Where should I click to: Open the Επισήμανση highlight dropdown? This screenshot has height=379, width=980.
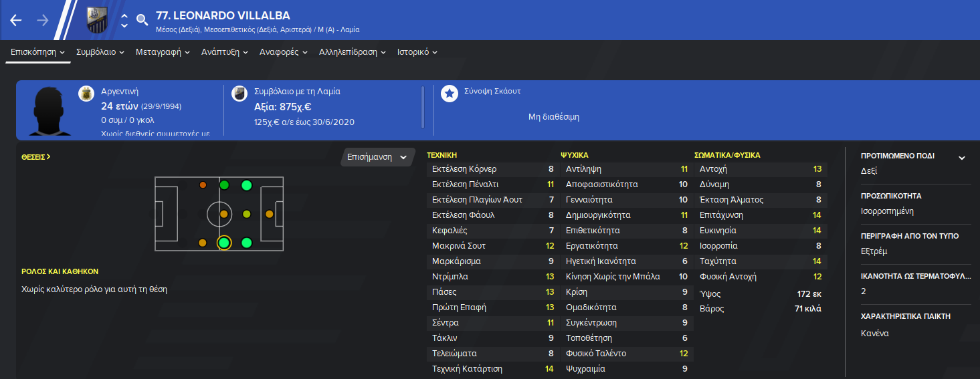pyautogui.click(x=377, y=158)
